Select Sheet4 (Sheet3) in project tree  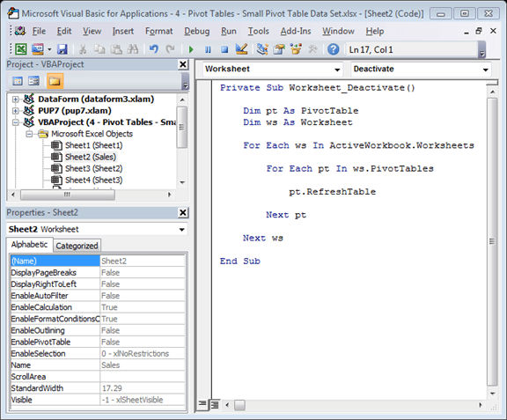click(x=94, y=180)
